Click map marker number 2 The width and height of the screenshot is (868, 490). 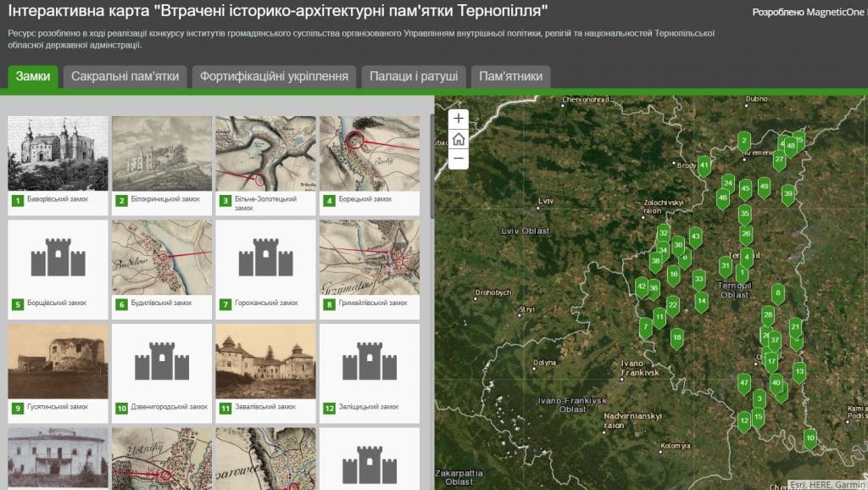[x=744, y=141]
